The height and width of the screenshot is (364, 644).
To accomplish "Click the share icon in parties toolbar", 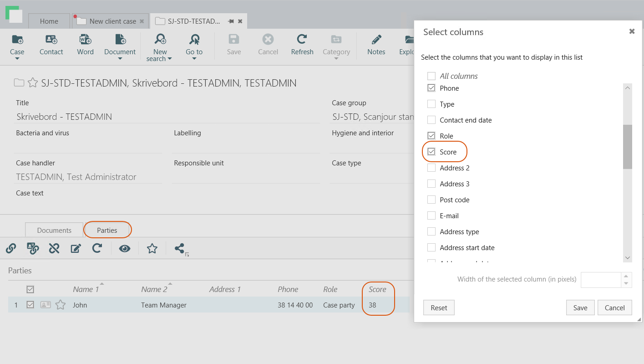I will coord(180,248).
